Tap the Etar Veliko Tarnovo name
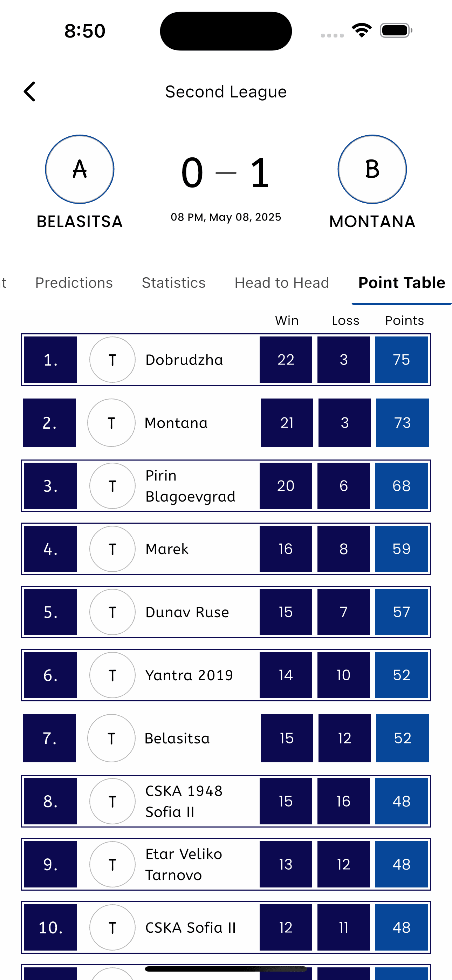 pos(184,864)
